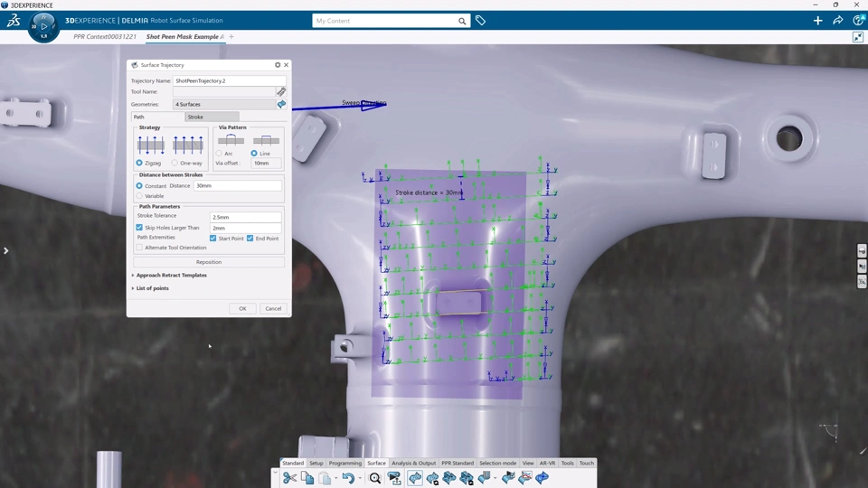
Task: Open the Undo history dropdown arrow
Action: click(x=360, y=478)
